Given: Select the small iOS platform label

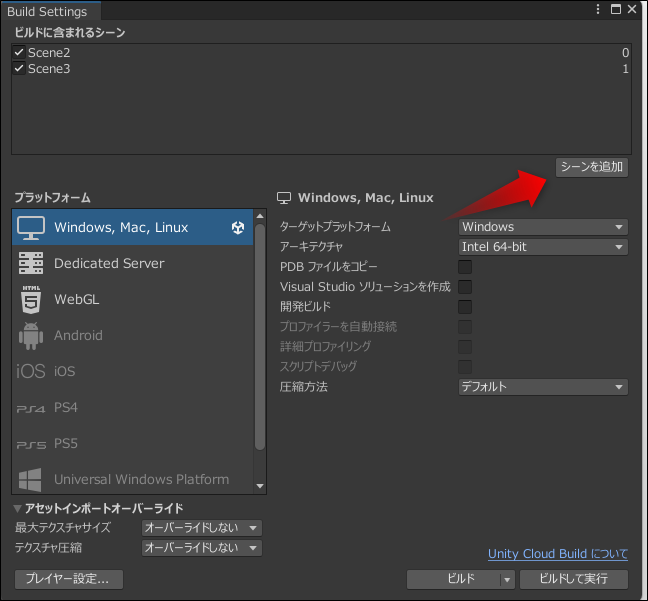Looking at the screenshot, I should coord(64,371).
